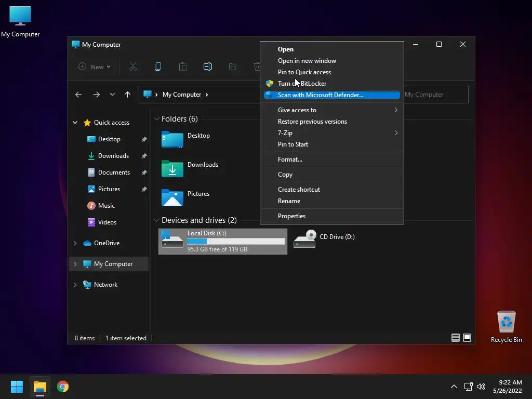Viewport: 532px width, 399px height.
Task: Select Local Disk (C:) drive
Action: 223,241
